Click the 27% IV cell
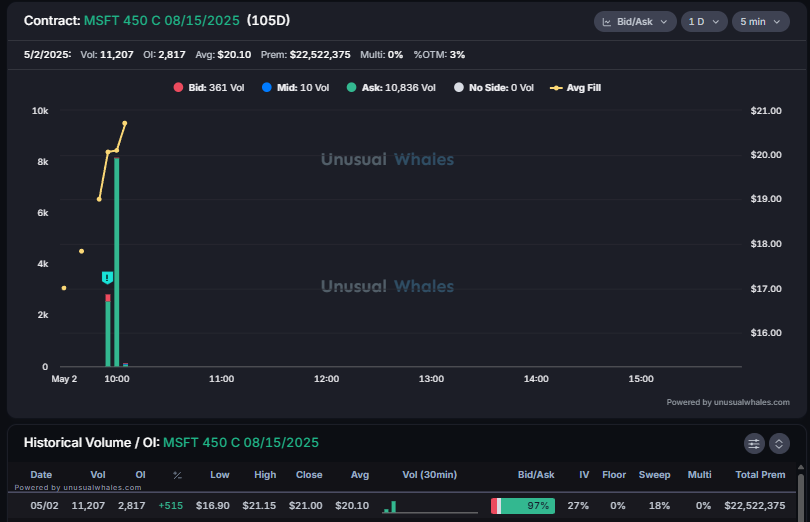Screen dimensions: 810x522 pos(578,505)
